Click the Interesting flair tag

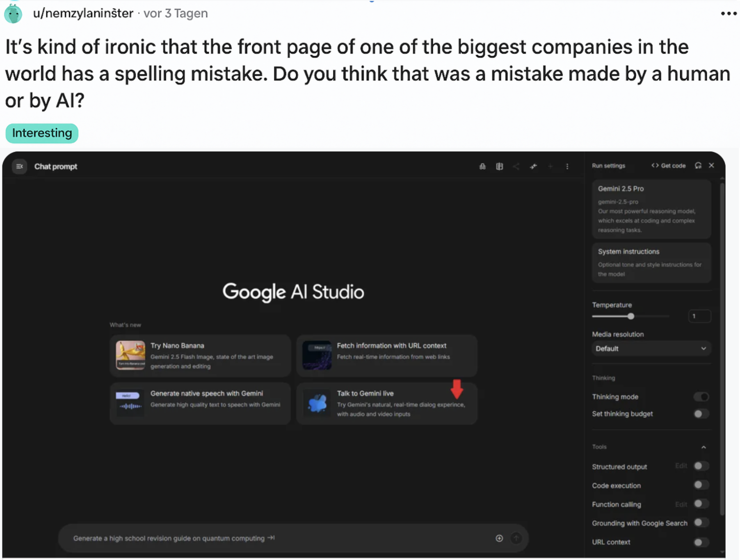point(42,133)
